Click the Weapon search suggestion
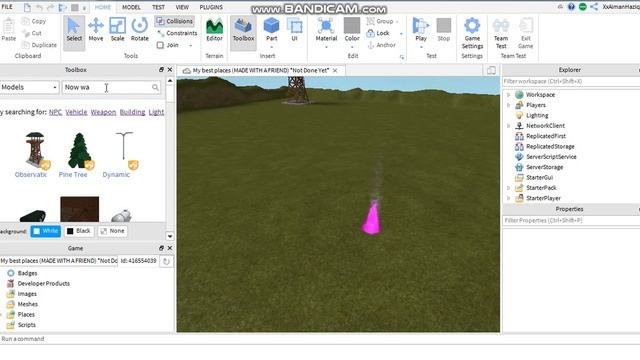 (103, 112)
